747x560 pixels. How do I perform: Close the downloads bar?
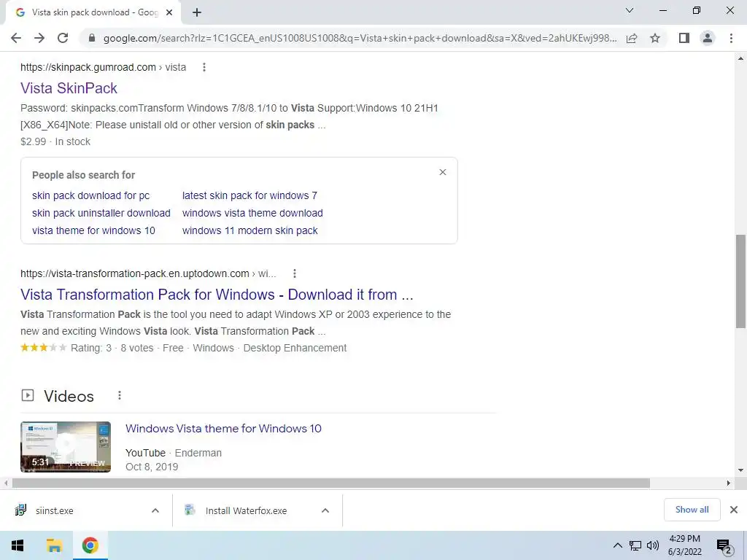pyautogui.click(x=734, y=510)
